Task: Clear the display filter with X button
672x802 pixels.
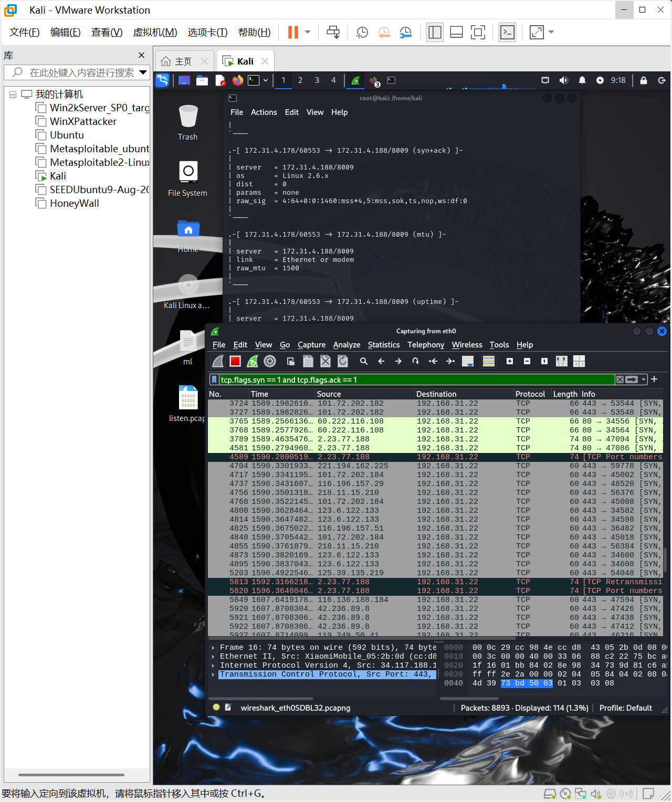Action: click(620, 379)
